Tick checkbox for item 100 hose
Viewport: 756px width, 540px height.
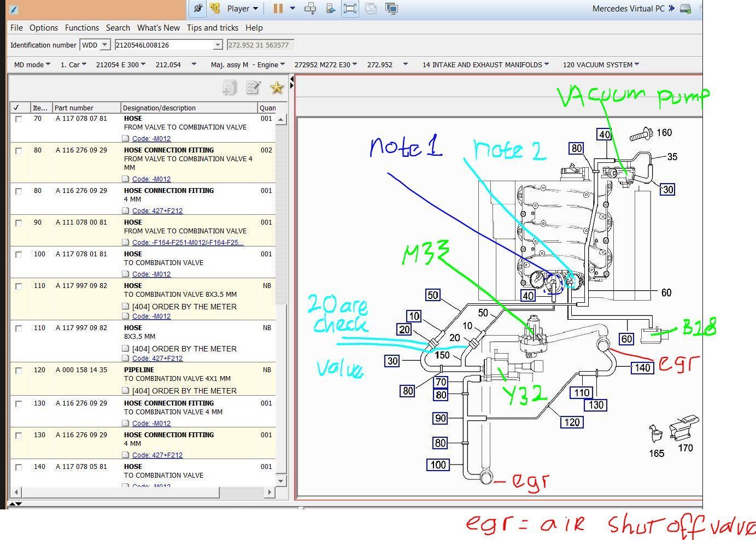(19, 255)
